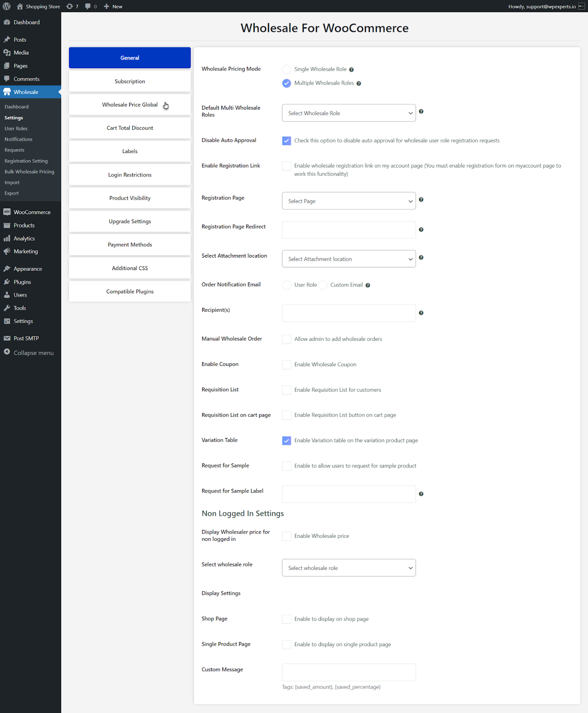Open the Login Restrictions tab
The width and height of the screenshot is (588, 713).
130,175
